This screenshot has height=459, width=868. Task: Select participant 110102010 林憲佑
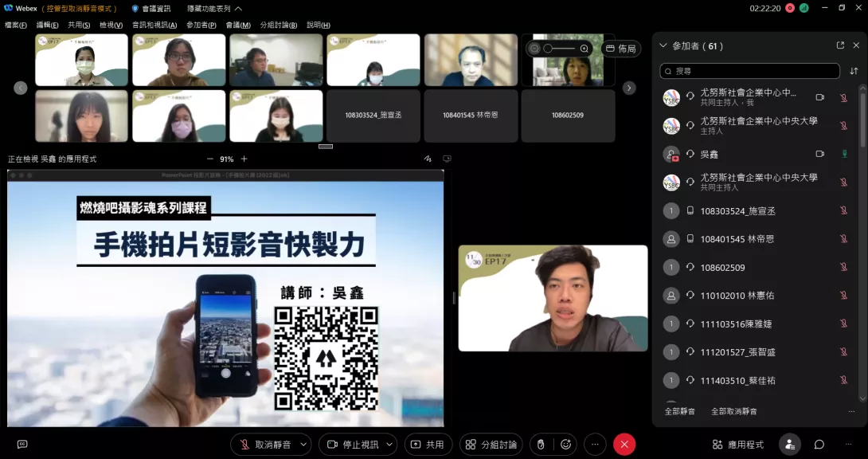(x=757, y=295)
